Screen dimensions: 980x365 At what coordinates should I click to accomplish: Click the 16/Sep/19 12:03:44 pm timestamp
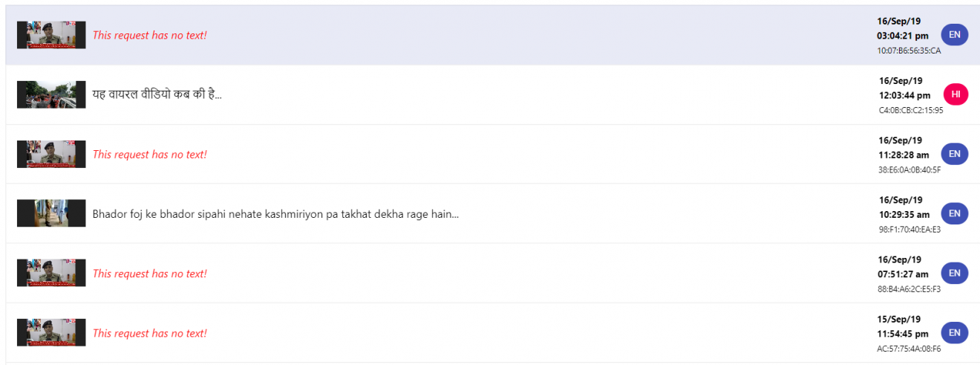pyautogui.click(x=904, y=88)
